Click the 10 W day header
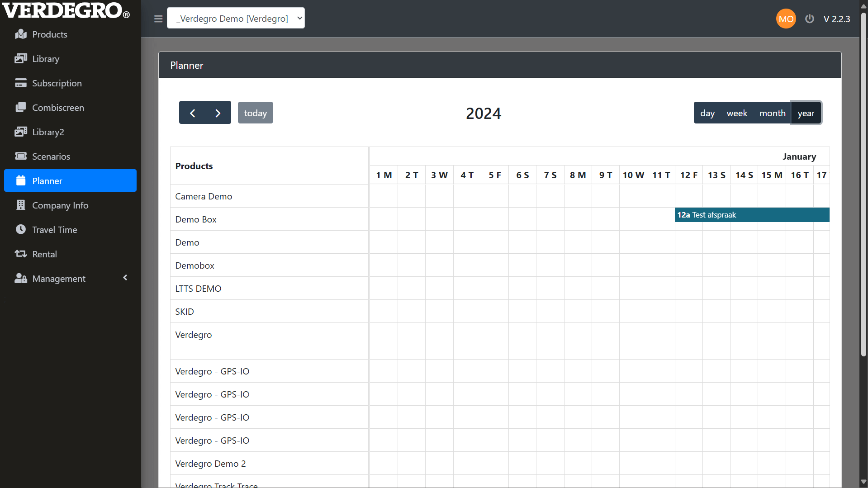This screenshot has width=868, height=488. (x=633, y=175)
